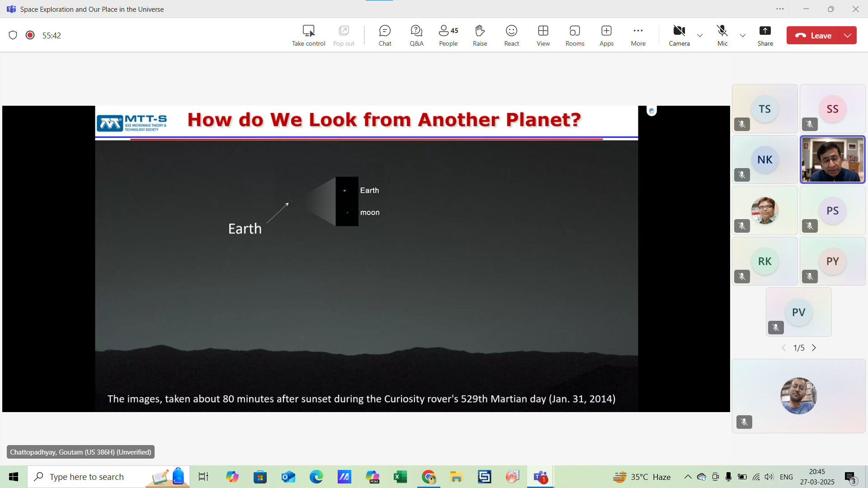
Task: Toggle the Camera on
Action: pos(679,35)
